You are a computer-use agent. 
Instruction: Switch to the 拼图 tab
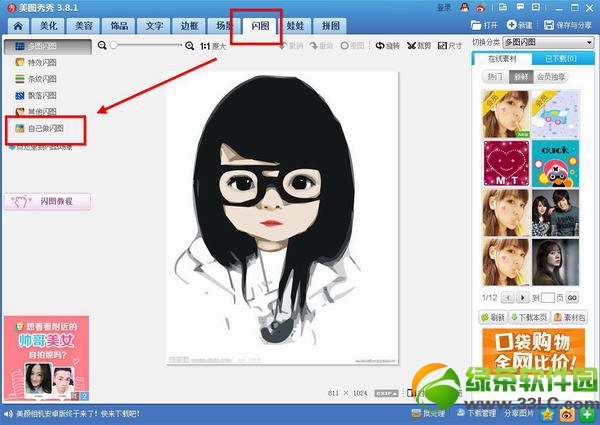(x=330, y=26)
